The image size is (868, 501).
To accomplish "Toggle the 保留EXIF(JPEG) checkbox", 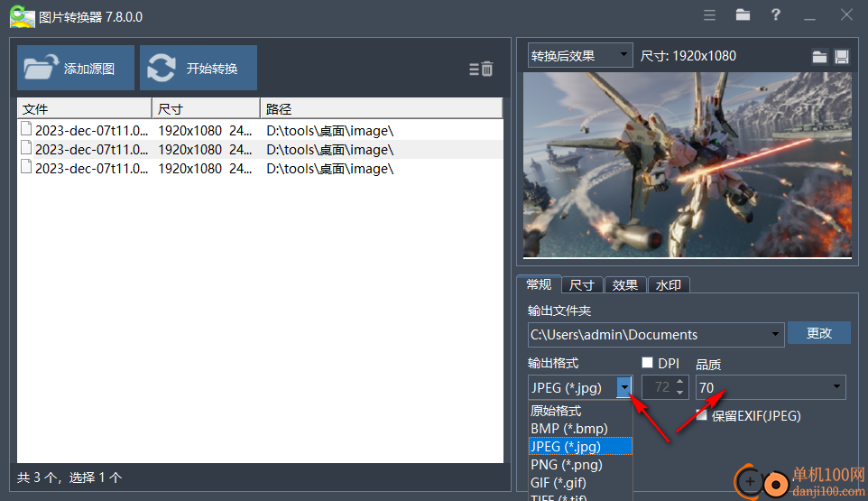I will point(701,415).
